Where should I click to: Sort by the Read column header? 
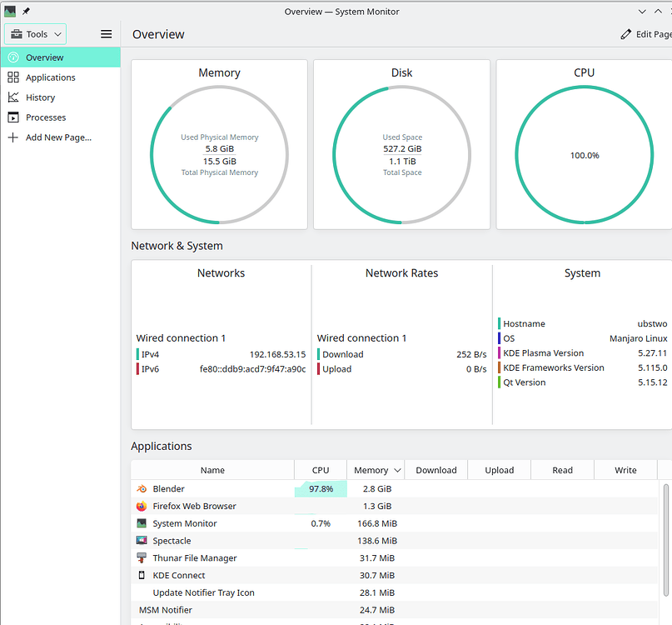click(562, 470)
